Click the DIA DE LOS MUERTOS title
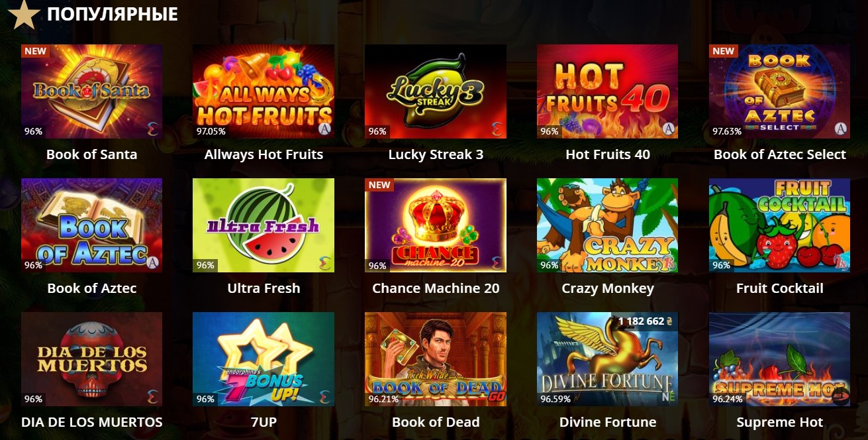Screen dimensions: 868x440 click(91, 422)
